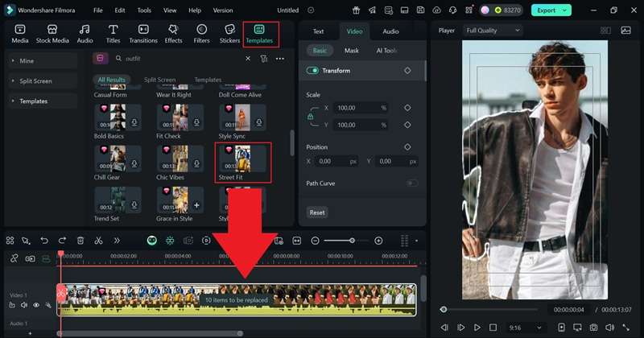The width and height of the screenshot is (644, 338).
Task: Show the Split Screen results tab
Action: coord(159,80)
